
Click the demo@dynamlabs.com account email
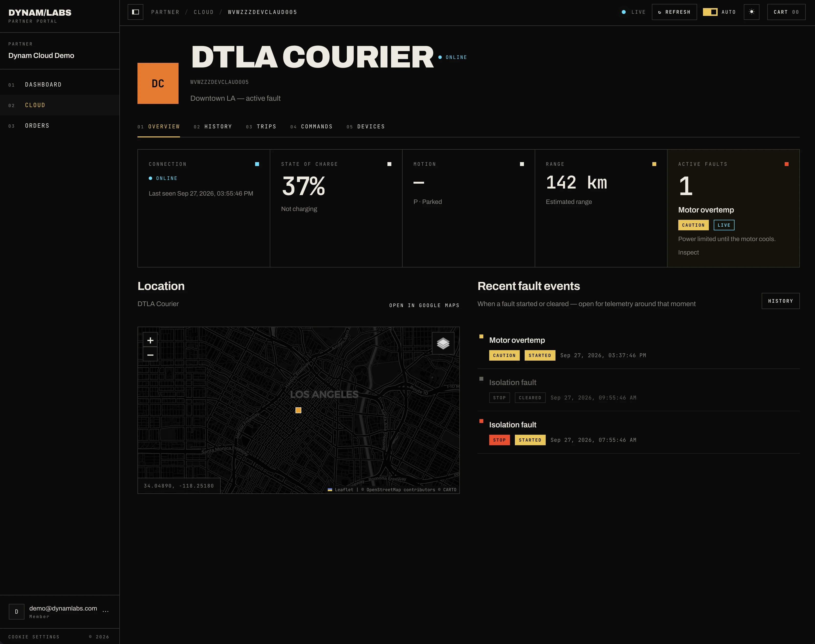coord(63,608)
